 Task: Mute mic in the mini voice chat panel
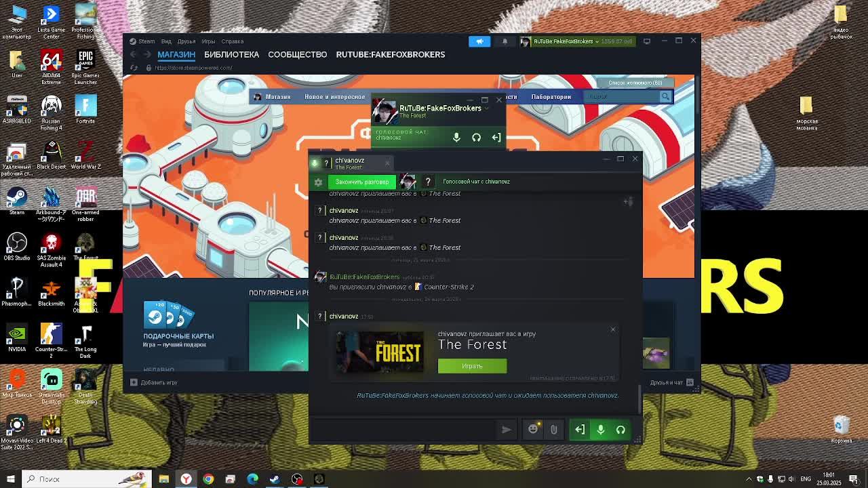pos(456,138)
